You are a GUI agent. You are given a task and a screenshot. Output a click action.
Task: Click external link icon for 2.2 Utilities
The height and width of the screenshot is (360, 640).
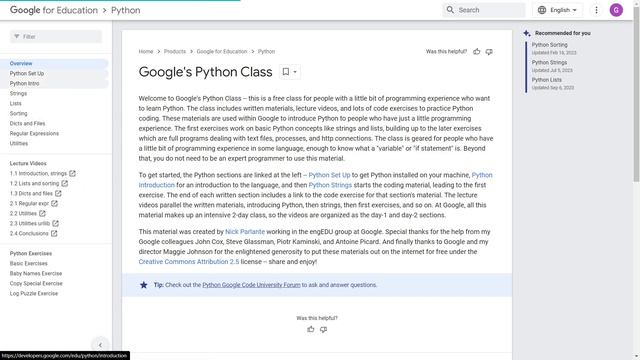(x=42, y=213)
